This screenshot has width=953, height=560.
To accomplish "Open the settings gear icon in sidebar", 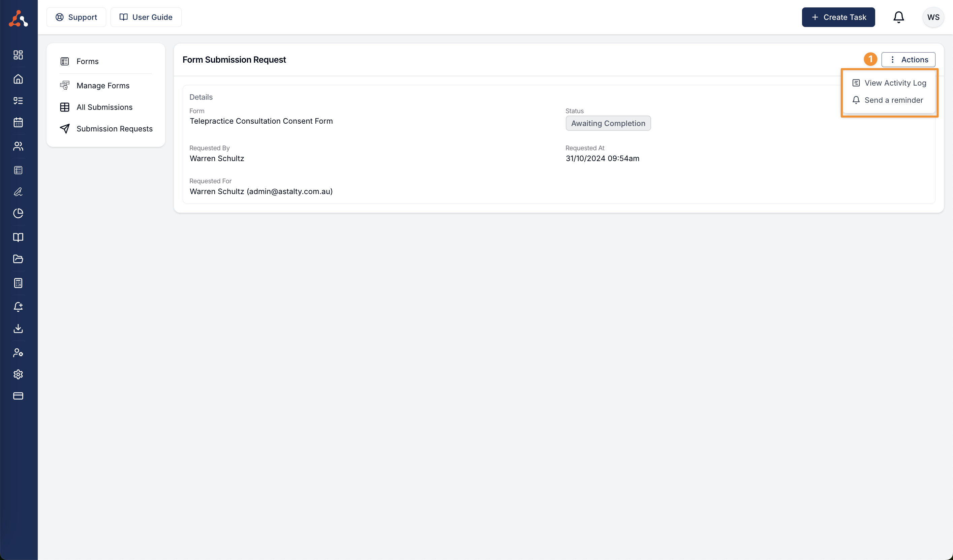I will [x=18, y=374].
